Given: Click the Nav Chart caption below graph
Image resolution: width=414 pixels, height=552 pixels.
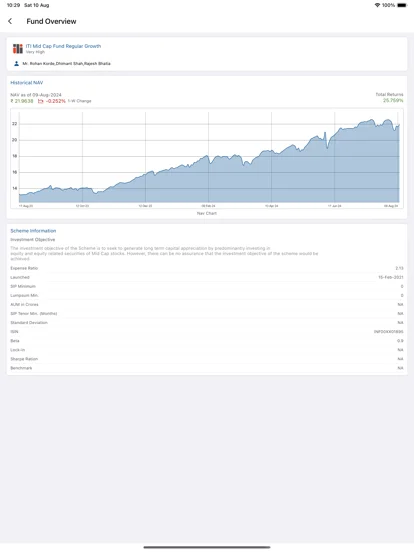Looking at the screenshot, I should click(207, 213).
